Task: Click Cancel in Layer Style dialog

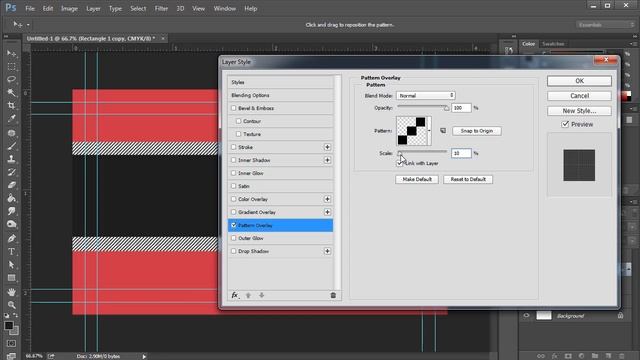Action: click(x=579, y=96)
